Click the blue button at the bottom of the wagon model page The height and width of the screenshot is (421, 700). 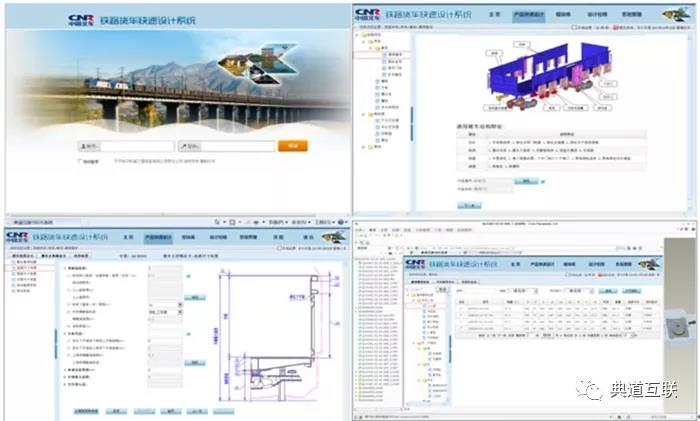click(x=469, y=205)
